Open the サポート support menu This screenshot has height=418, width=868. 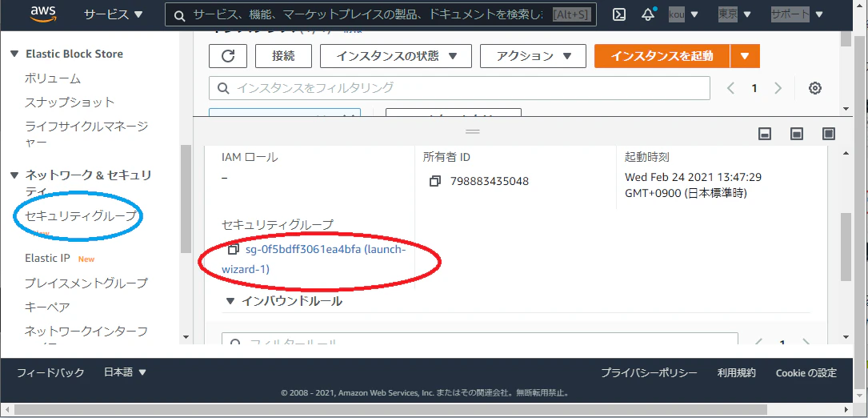pyautogui.click(x=797, y=14)
